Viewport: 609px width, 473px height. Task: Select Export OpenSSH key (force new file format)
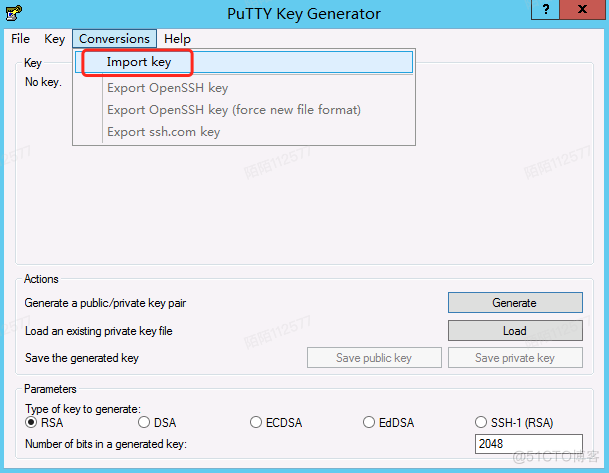click(x=233, y=109)
